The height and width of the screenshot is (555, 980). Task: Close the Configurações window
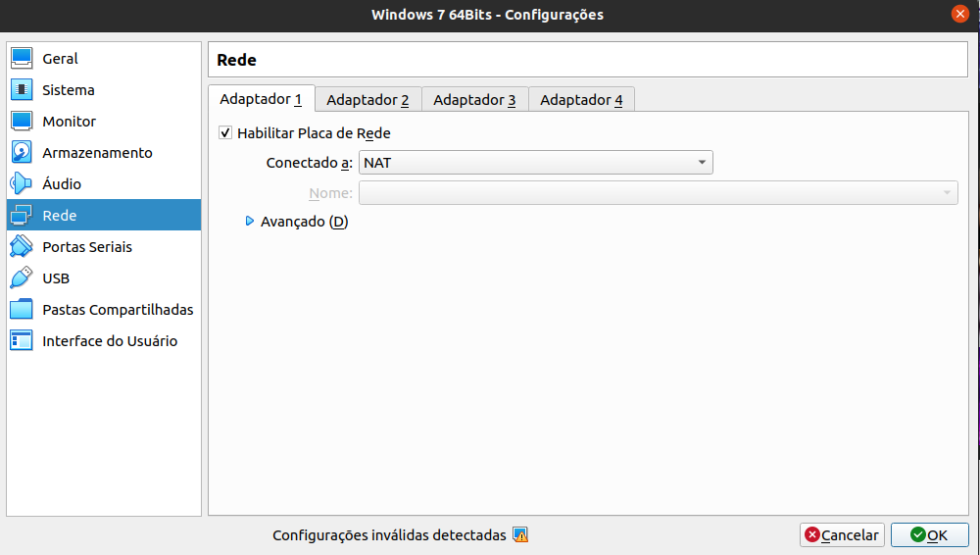(960, 14)
